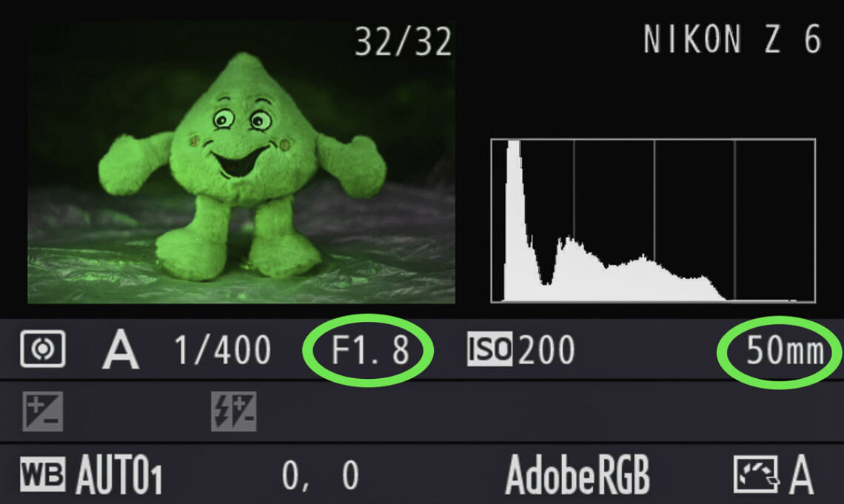Click the exposure compensation icon

(42, 411)
